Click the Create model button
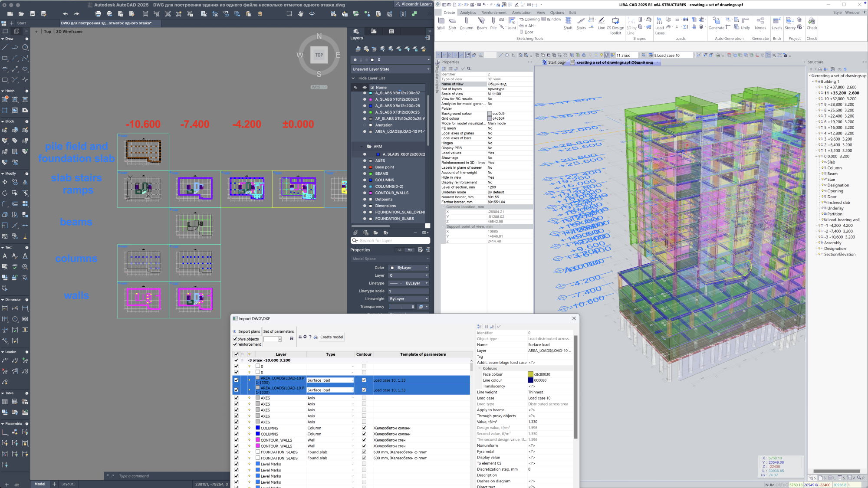The width and height of the screenshot is (868, 488). [331, 337]
